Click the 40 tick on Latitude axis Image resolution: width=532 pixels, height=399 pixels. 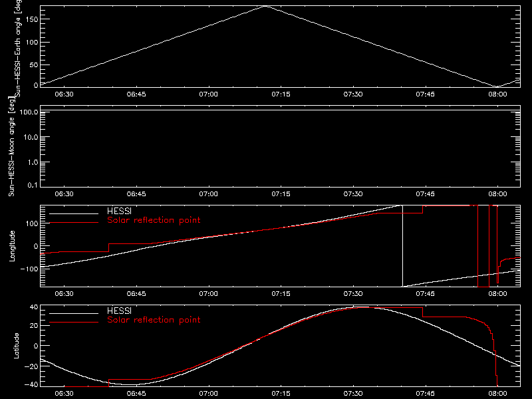click(34, 307)
